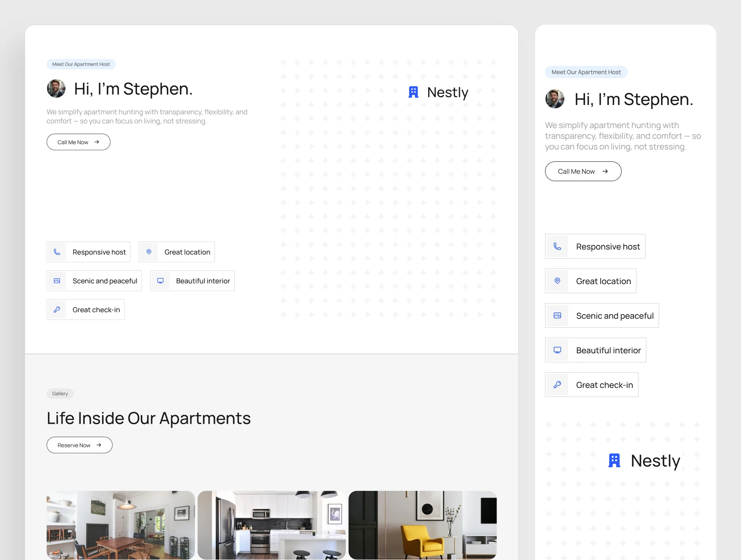This screenshot has height=560, width=741.
Task: Click the arrow icon in desktop Call Me Now button
Action: [x=97, y=142]
